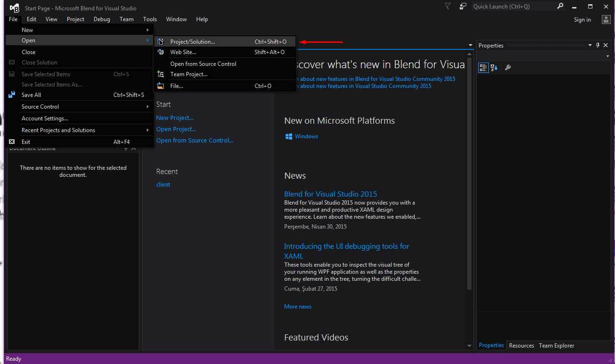Open the recent project named client
Viewport: 615px width, 364px height.
(163, 185)
